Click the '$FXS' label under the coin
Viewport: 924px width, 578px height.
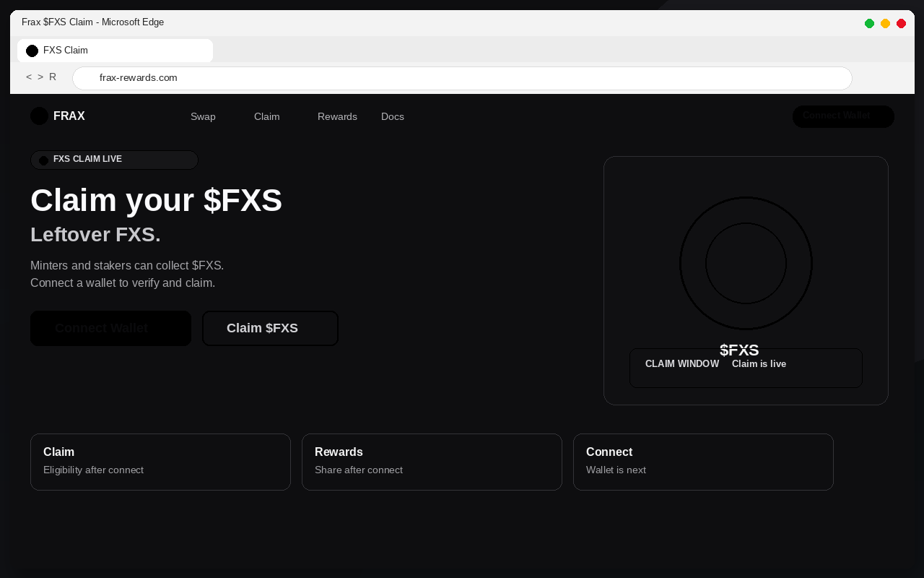click(739, 350)
